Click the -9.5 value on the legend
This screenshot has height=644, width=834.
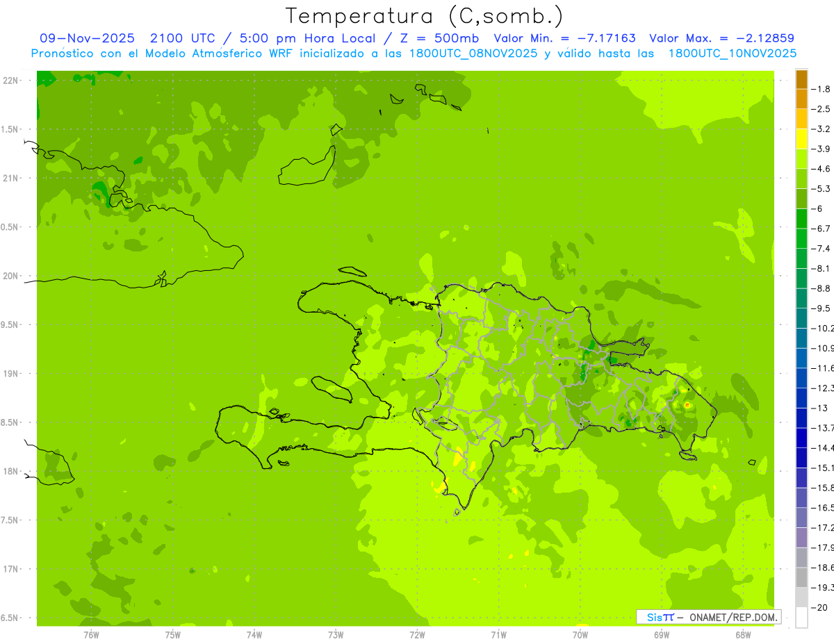pyautogui.click(x=821, y=308)
